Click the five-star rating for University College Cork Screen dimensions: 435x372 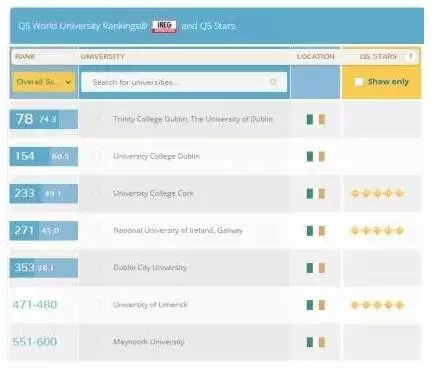pyautogui.click(x=377, y=193)
